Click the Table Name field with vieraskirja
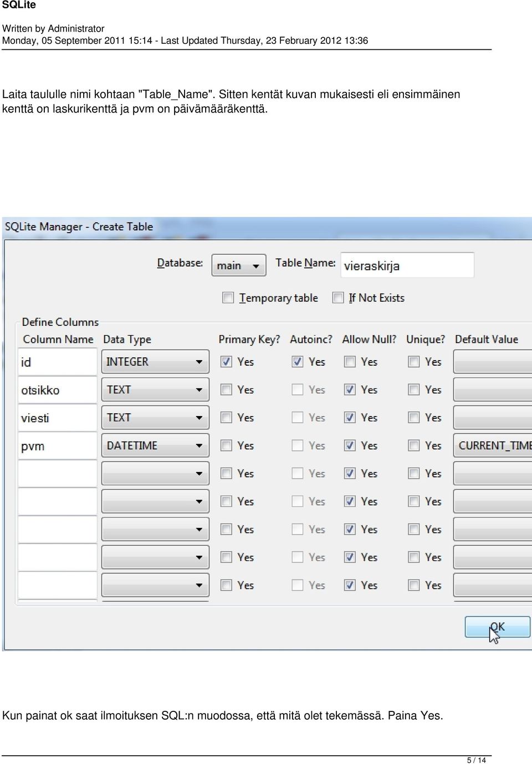The height and width of the screenshot is (764, 532). pyautogui.click(x=407, y=265)
